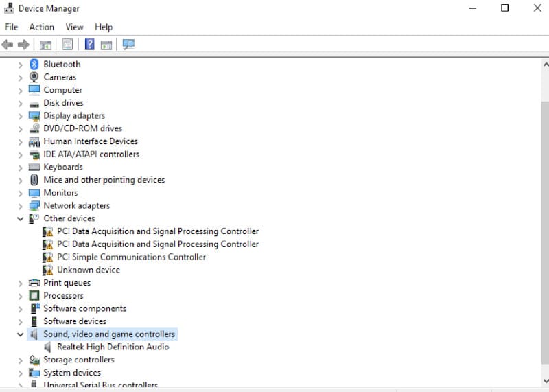Screen dimensions: 549x392
Task: Click the Storage controllers icon
Action: [x=34, y=360]
